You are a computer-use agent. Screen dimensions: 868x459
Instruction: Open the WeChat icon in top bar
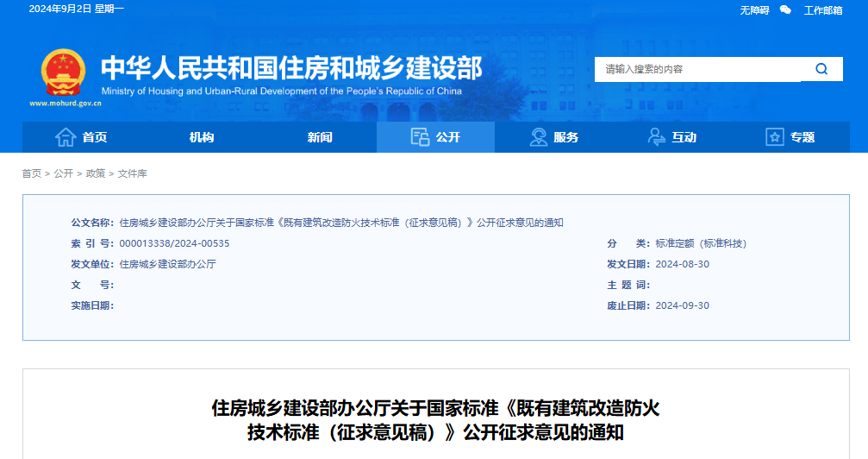pyautogui.click(x=785, y=10)
